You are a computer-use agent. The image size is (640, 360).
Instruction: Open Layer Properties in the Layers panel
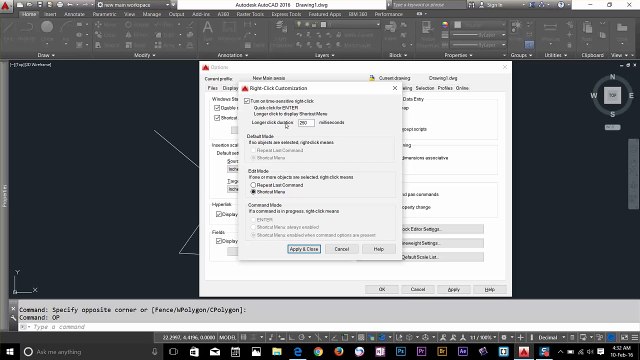point(281,28)
